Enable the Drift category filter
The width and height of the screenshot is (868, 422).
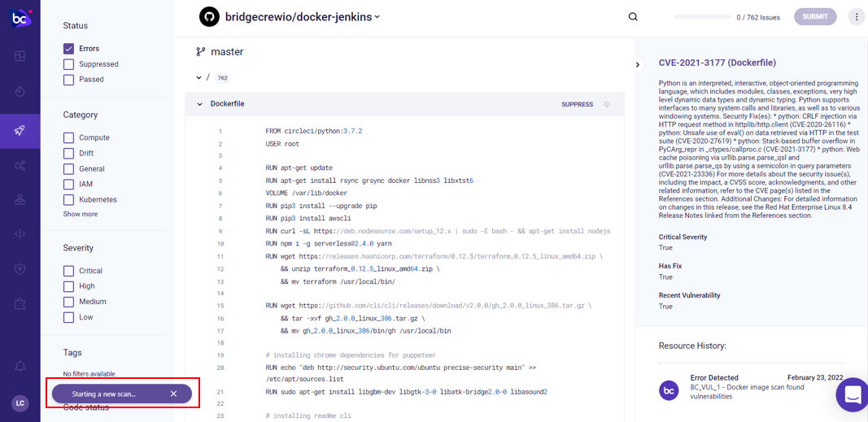[68, 153]
